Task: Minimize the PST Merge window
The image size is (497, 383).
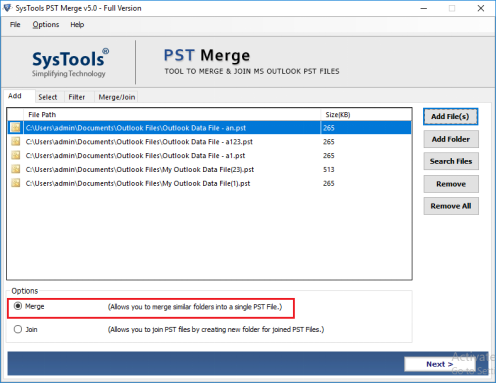Action: tap(424, 8)
